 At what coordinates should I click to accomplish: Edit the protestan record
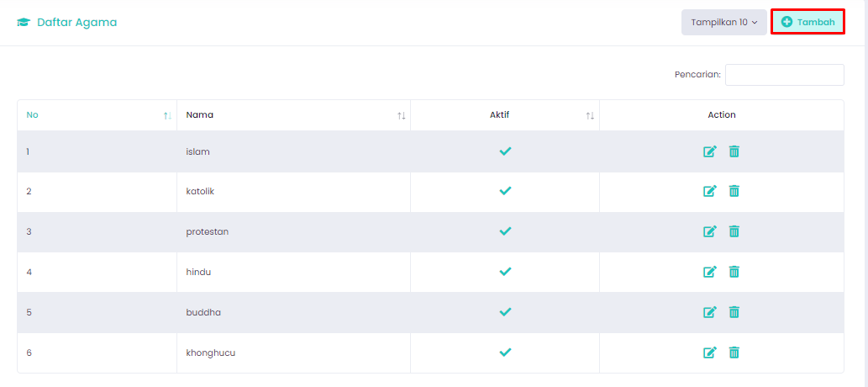tap(710, 231)
